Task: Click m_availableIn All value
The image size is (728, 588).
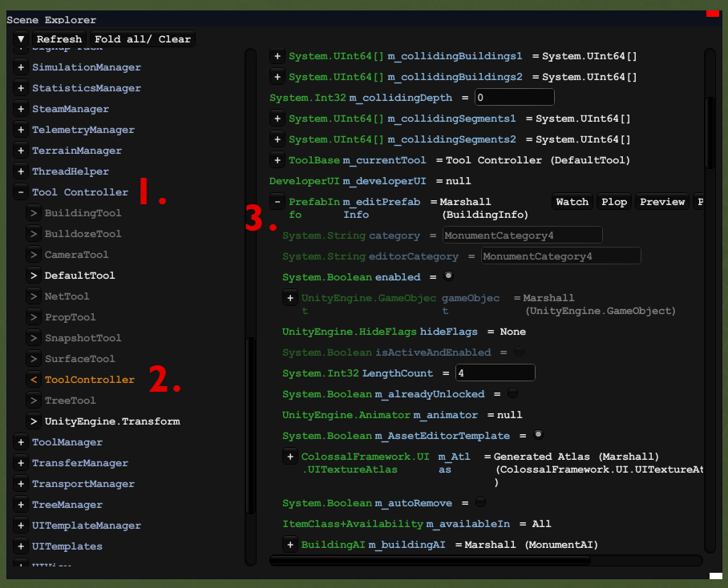Action: [x=541, y=524]
